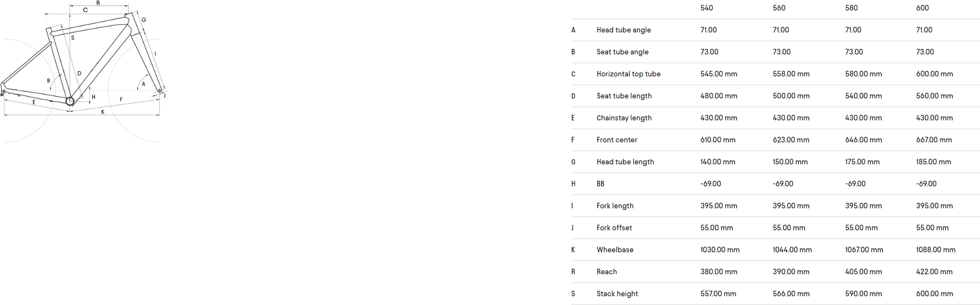Click the Seat tube length label

coord(624,96)
